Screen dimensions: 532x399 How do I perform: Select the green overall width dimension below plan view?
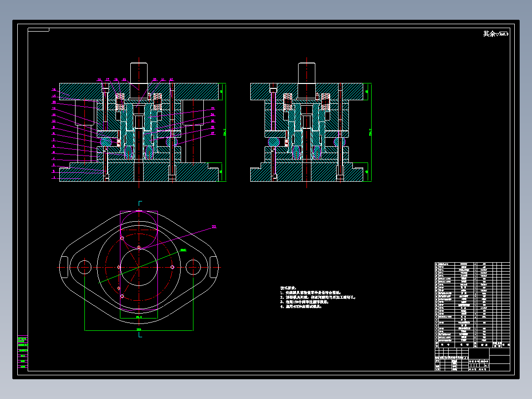point(139,330)
